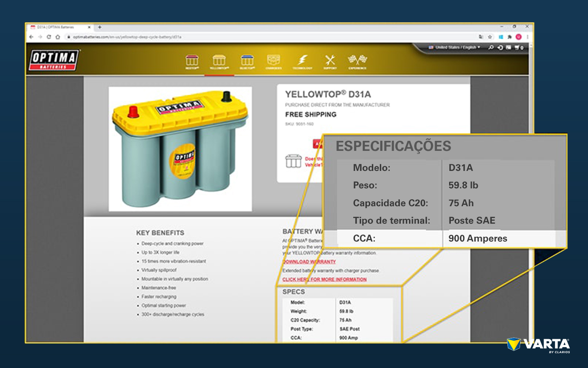This screenshot has height=368, width=588.
Task: Click the Chargers navigation icon
Action: [274, 61]
